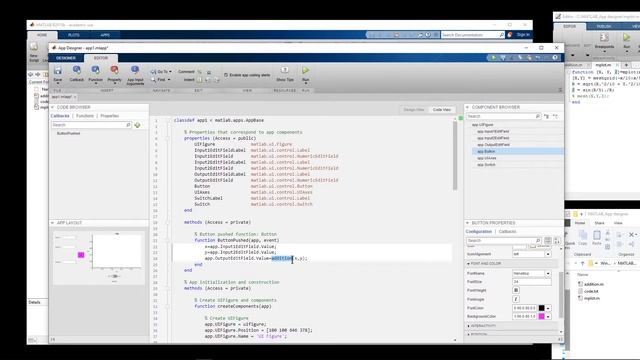Open the Functions tab in Code Browser

[85, 116]
